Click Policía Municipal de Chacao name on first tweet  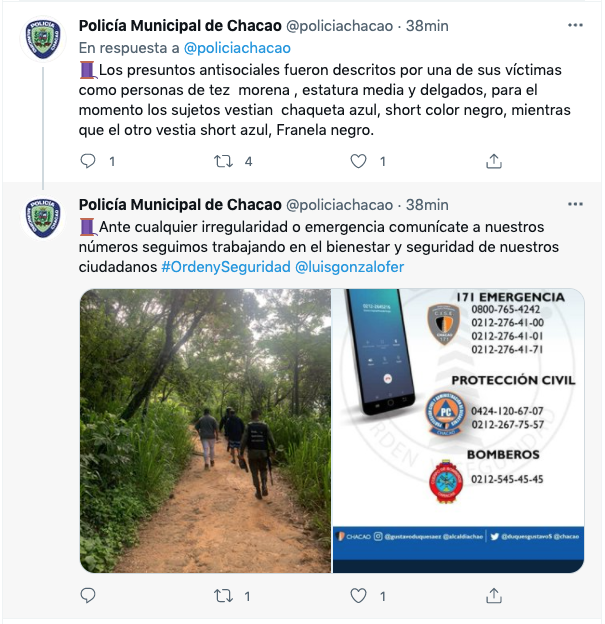180,26
